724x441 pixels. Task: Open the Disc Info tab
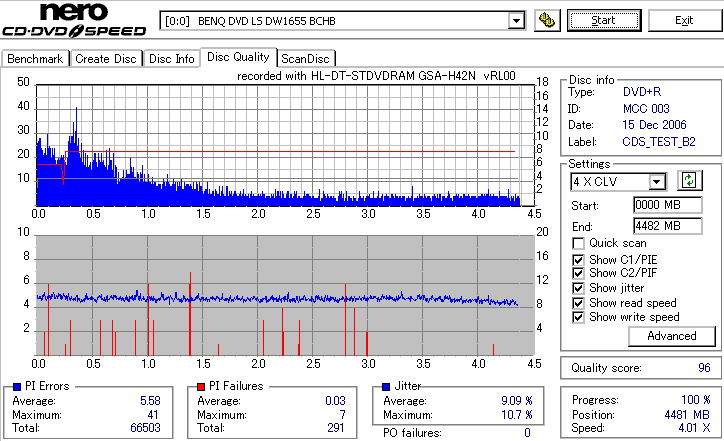click(171, 59)
